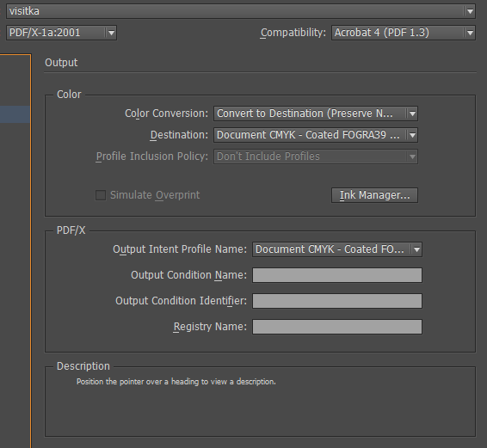Click arrow icon of PDF/X-1a:2001 dropdown

(x=111, y=33)
